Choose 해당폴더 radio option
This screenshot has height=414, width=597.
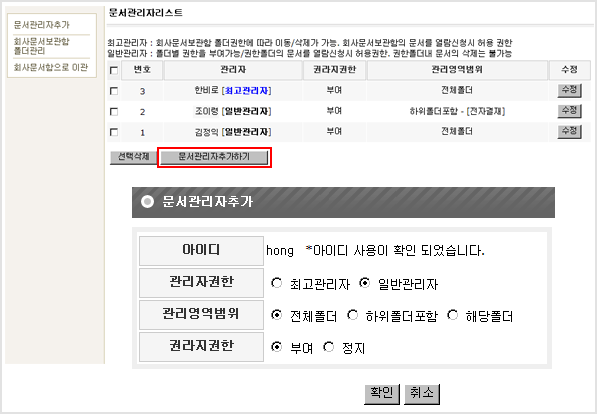[x=452, y=315]
